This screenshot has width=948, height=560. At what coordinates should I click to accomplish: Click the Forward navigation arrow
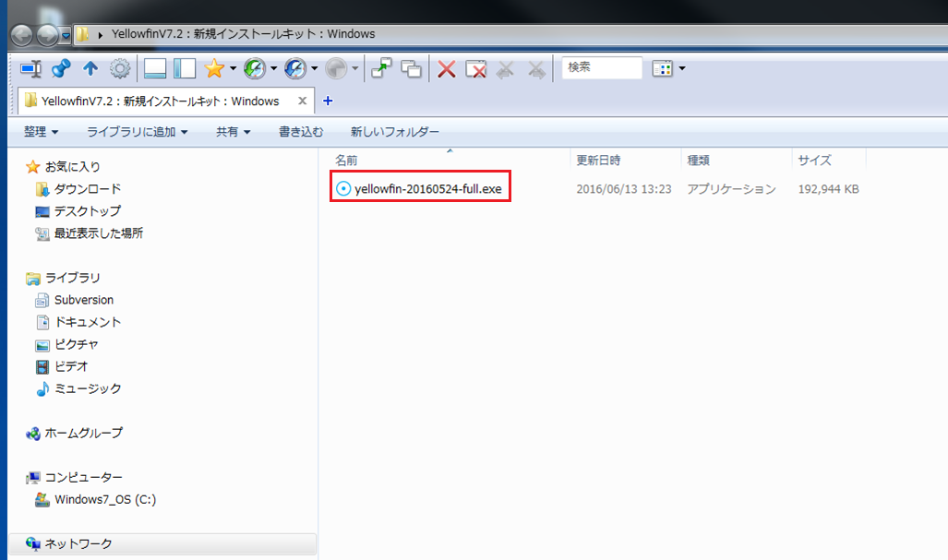47,35
